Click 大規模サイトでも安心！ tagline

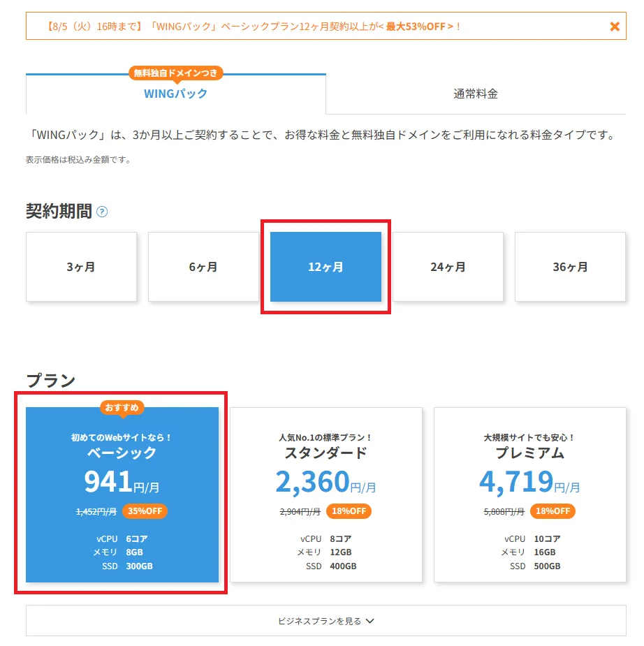(x=530, y=437)
